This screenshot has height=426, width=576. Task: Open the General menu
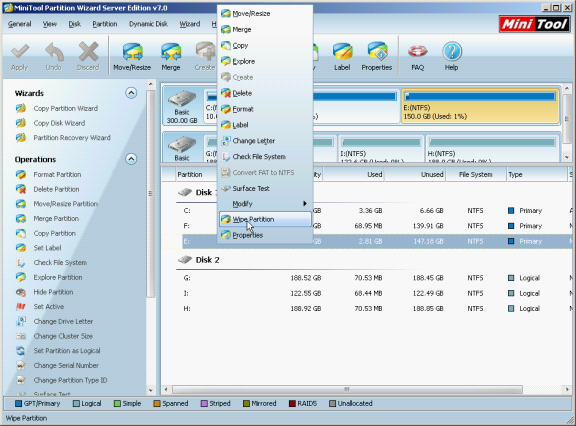[x=19, y=24]
